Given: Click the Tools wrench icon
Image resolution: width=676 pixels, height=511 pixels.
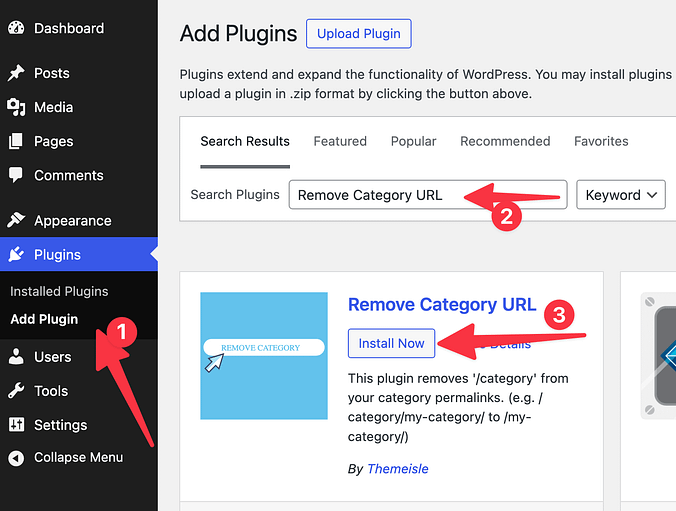Looking at the screenshot, I should point(16,391).
